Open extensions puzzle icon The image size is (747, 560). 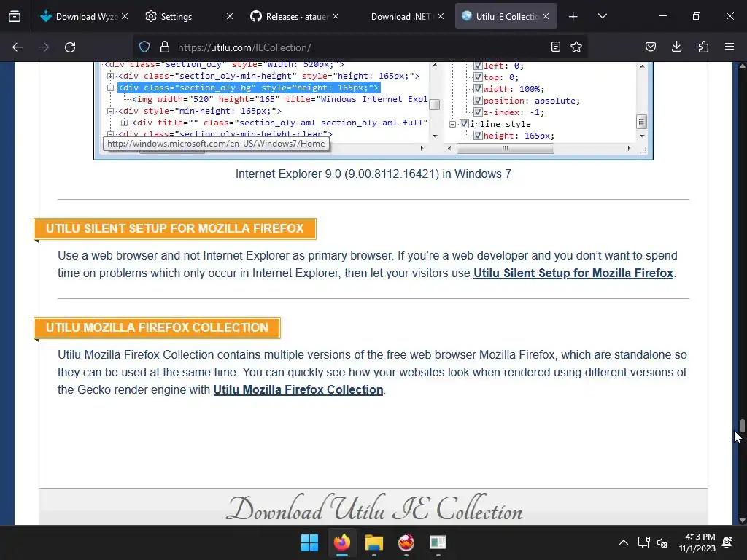point(703,47)
